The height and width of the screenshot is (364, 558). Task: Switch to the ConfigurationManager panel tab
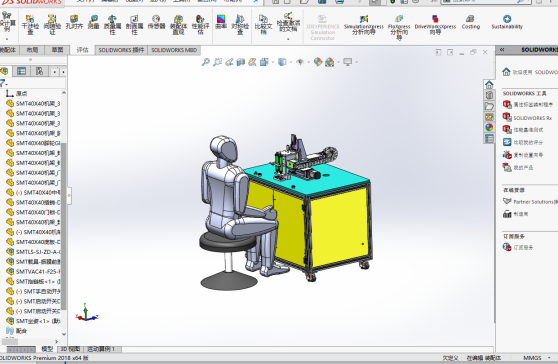(x=39, y=71)
